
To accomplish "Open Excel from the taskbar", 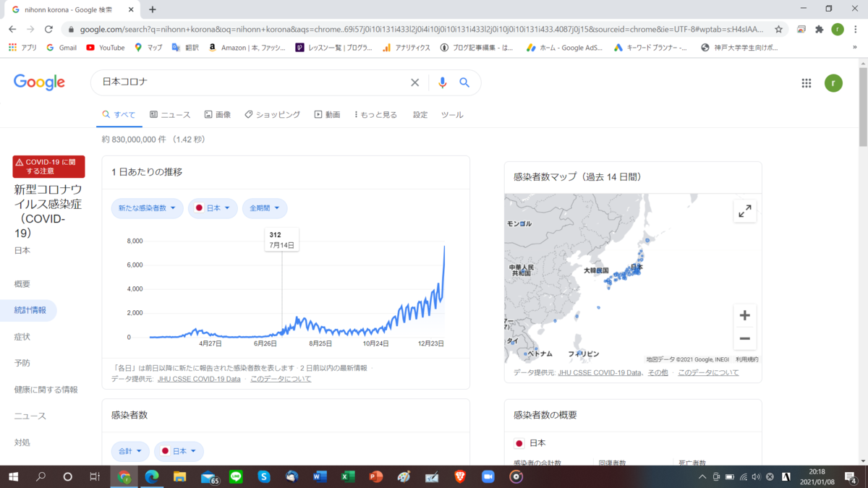I will coord(348,476).
